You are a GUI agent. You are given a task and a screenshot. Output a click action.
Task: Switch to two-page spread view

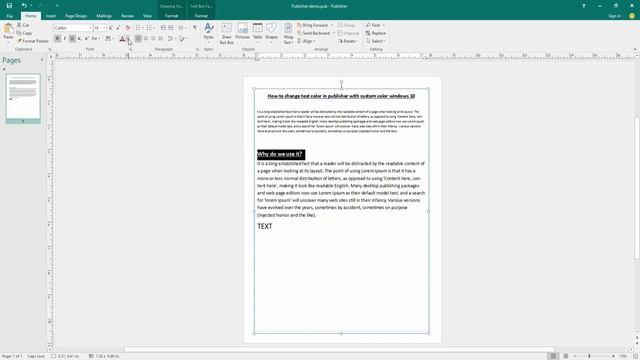pyautogui.click(x=566, y=356)
